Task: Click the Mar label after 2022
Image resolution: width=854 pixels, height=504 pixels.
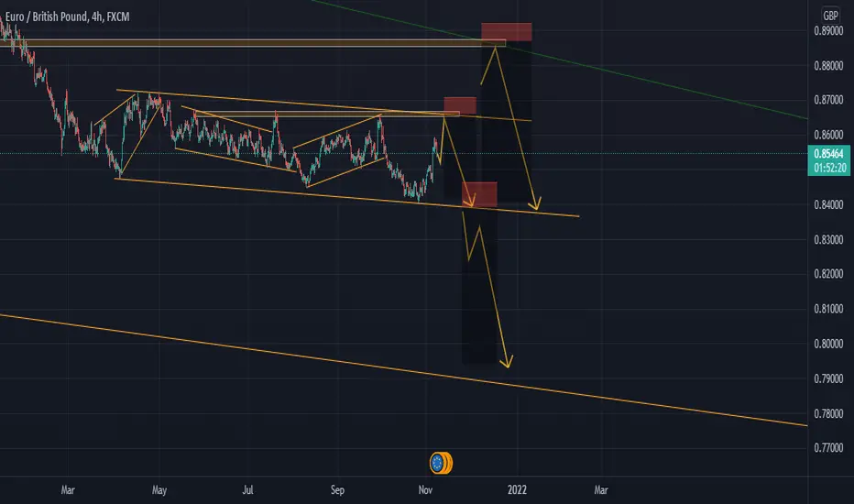Action: (601, 490)
